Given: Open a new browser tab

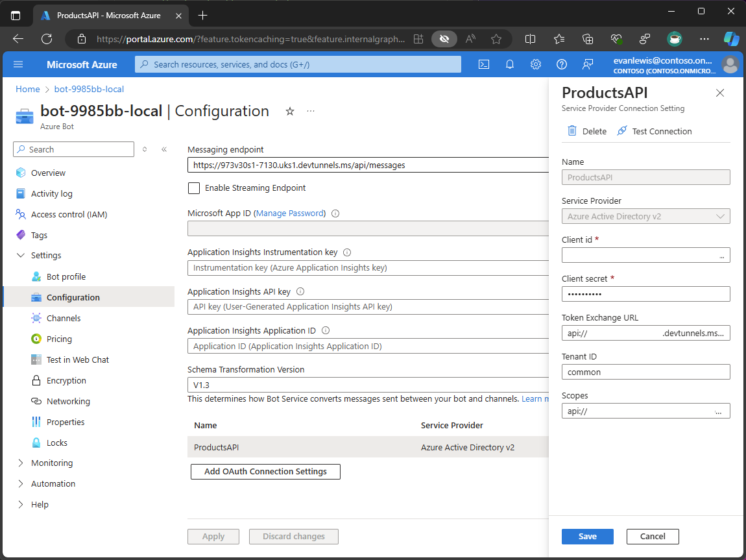Looking at the screenshot, I should 202,15.
